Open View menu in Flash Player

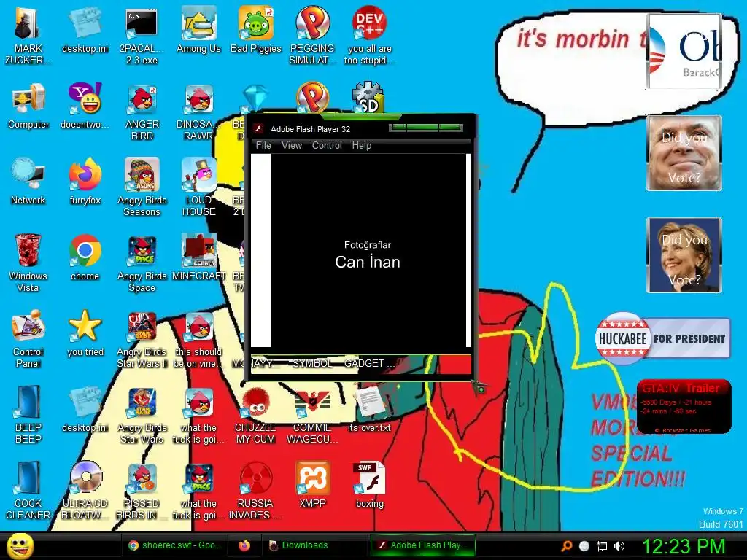pos(292,145)
